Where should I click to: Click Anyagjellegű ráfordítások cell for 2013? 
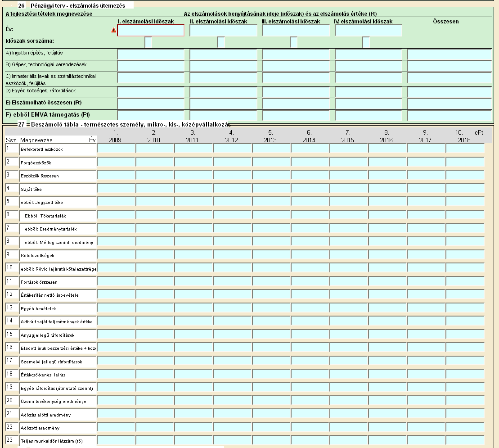[x=271, y=335]
